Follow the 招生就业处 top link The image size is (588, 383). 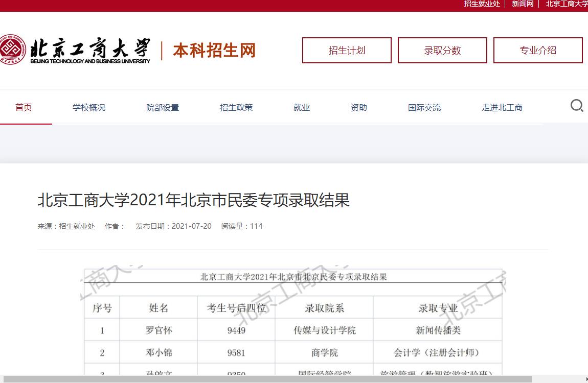pyautogui.click(x=482, y=4)
